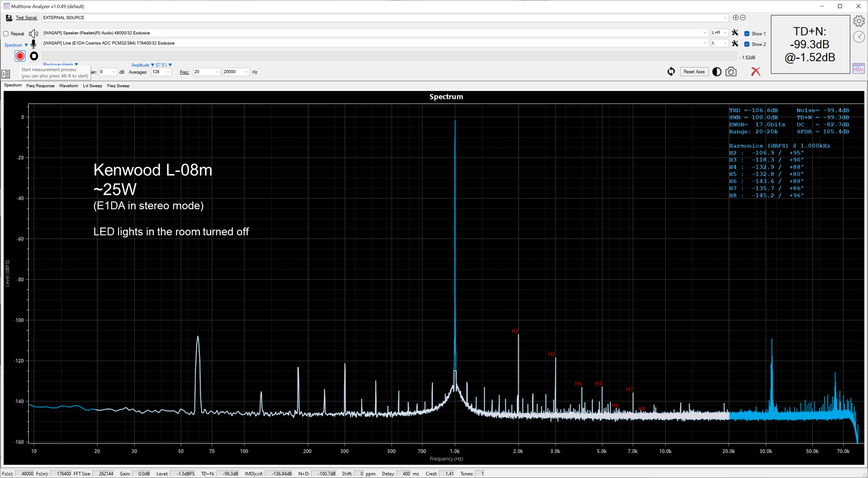
Task: Take a screenshot with the camera icon
Action: [x=731, y=72]
